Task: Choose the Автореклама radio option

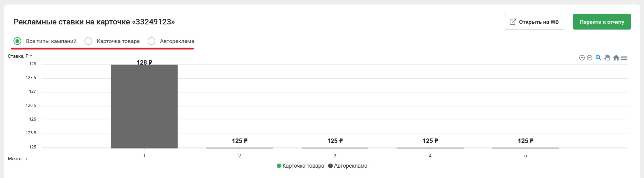Action: tap(151, 41)
